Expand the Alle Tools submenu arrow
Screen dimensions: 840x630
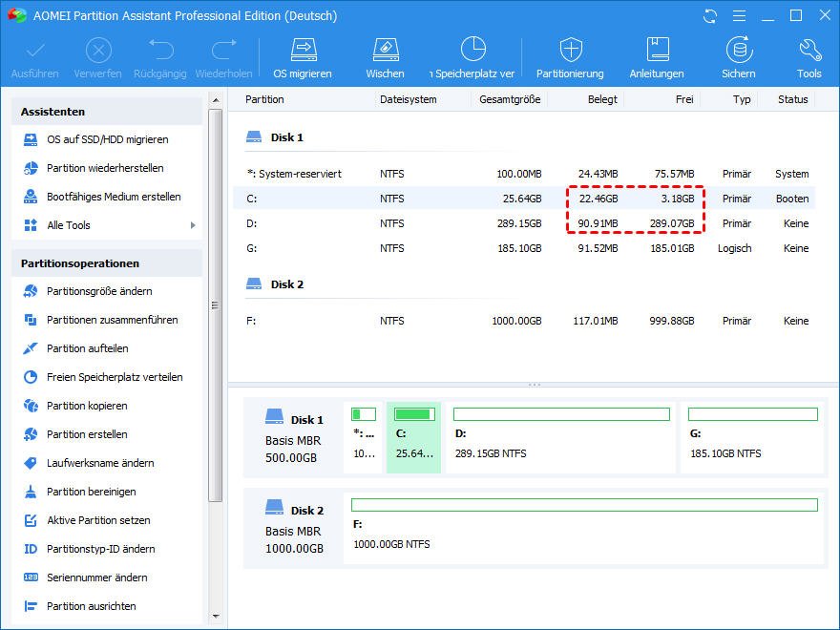(x=193, y=225)
